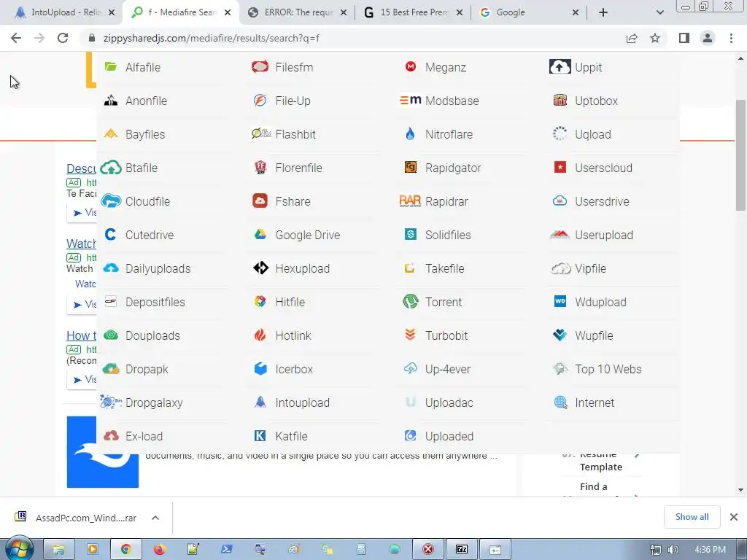The width and height of the screenshot is (747, 560).
Task: Open the Alfafile folder icon
Action: (x=111, y=66)
